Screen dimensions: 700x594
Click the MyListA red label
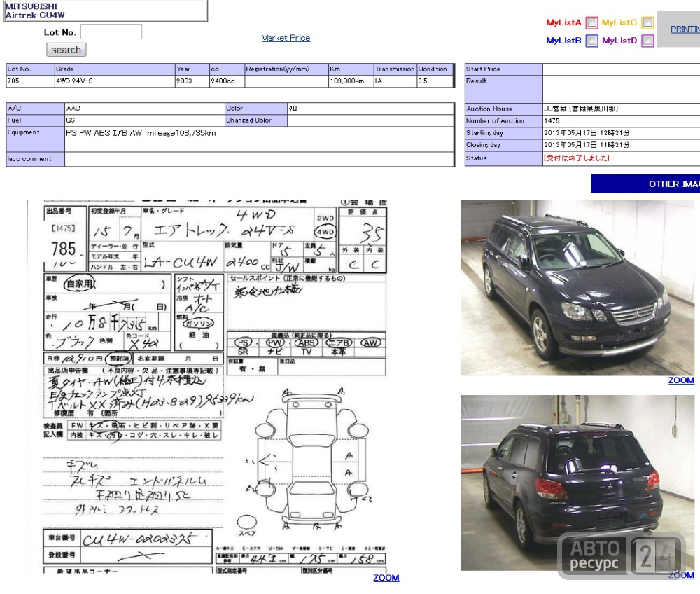click(x=563, y=22)
